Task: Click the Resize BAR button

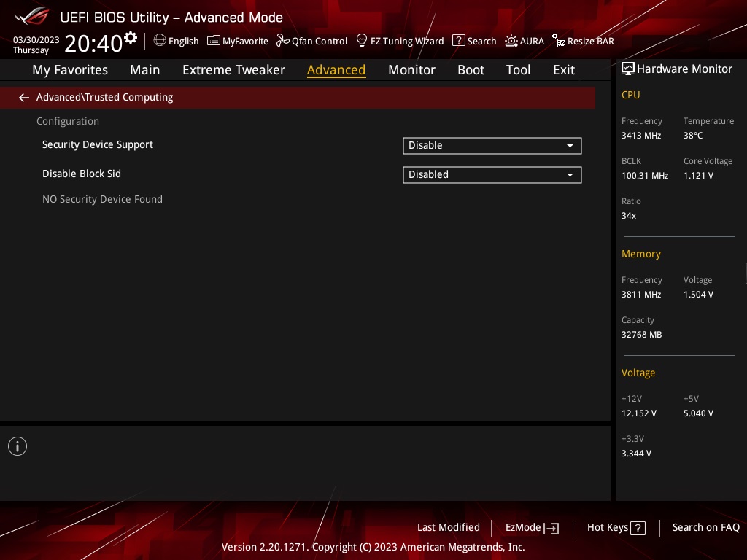Action: click(x=583, y=41)
